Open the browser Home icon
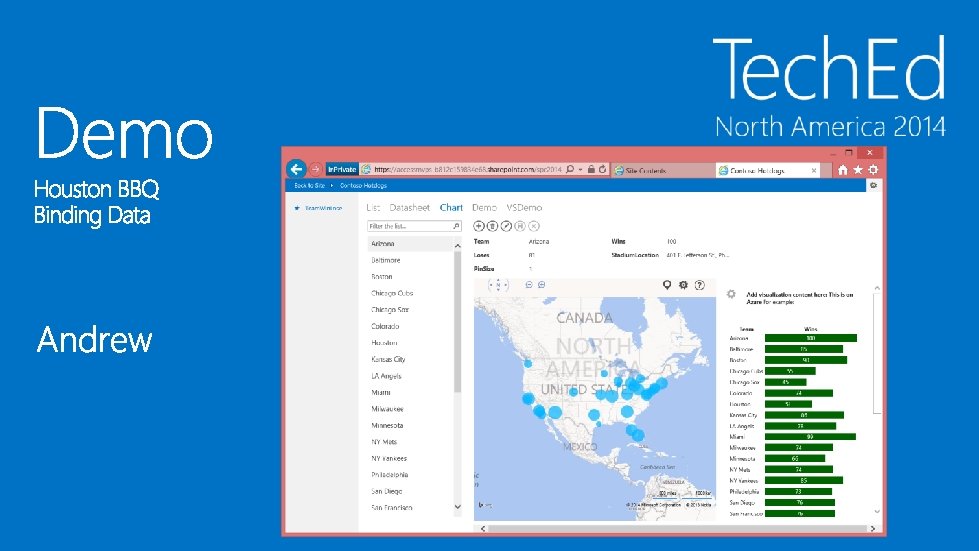 [843, 170]
